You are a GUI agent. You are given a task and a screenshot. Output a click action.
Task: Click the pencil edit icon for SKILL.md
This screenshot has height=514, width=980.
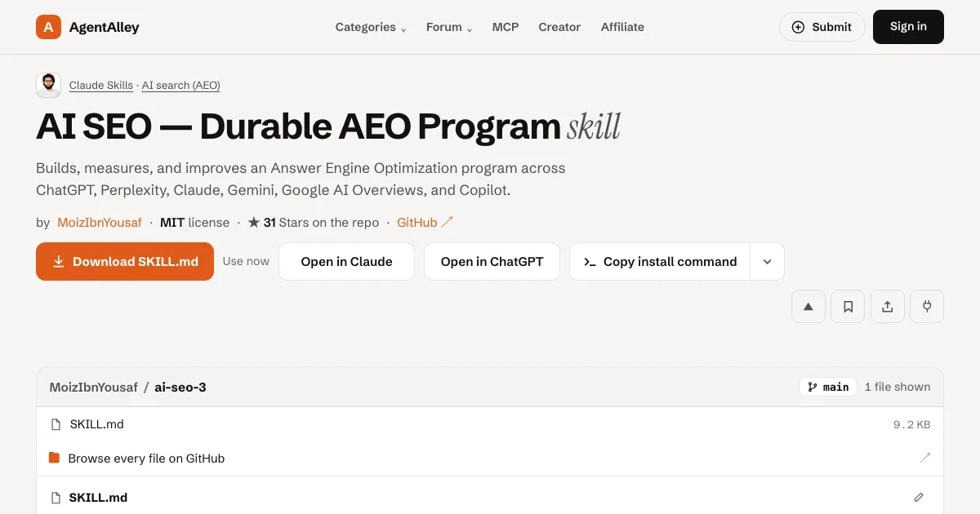pyautogui.click(x=919, y=498)
